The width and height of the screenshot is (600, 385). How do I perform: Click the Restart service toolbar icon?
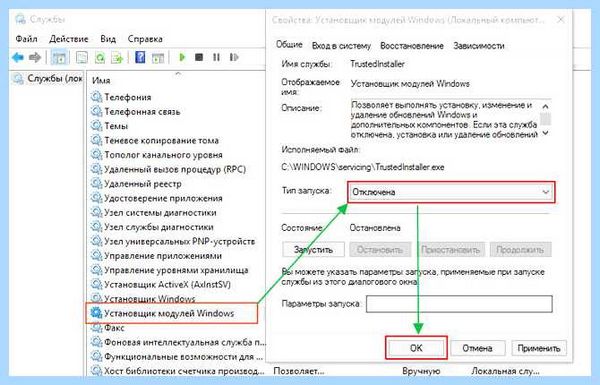click(x=234, y=57)
